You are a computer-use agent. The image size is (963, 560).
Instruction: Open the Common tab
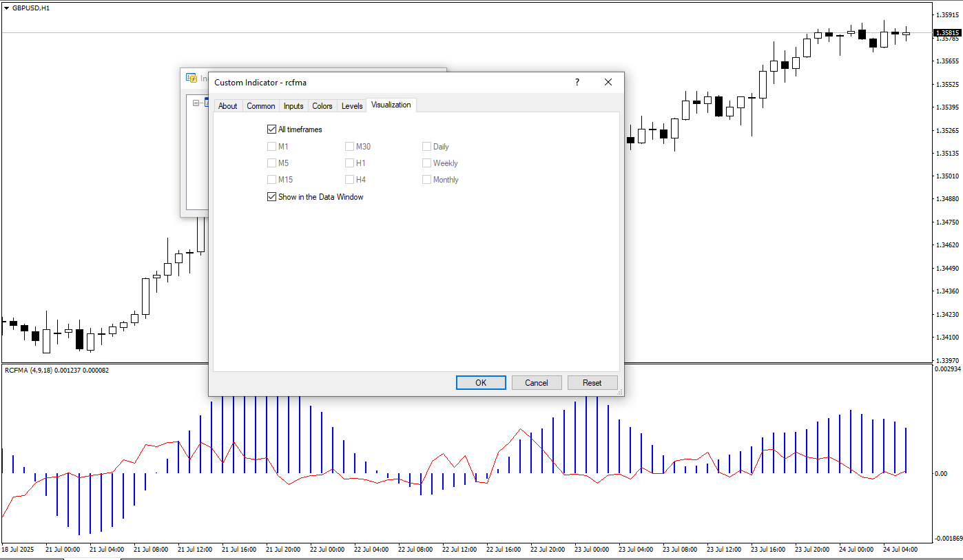(260, 106)
